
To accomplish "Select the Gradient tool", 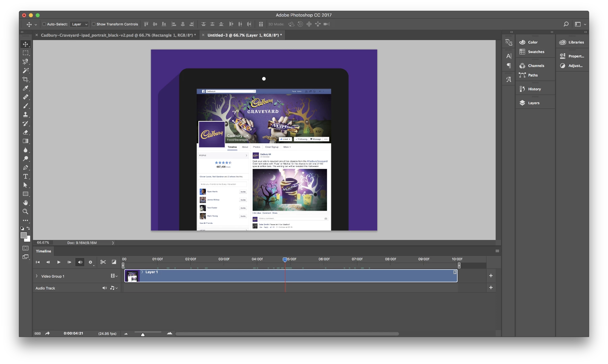I will click(x=25, y=141).
